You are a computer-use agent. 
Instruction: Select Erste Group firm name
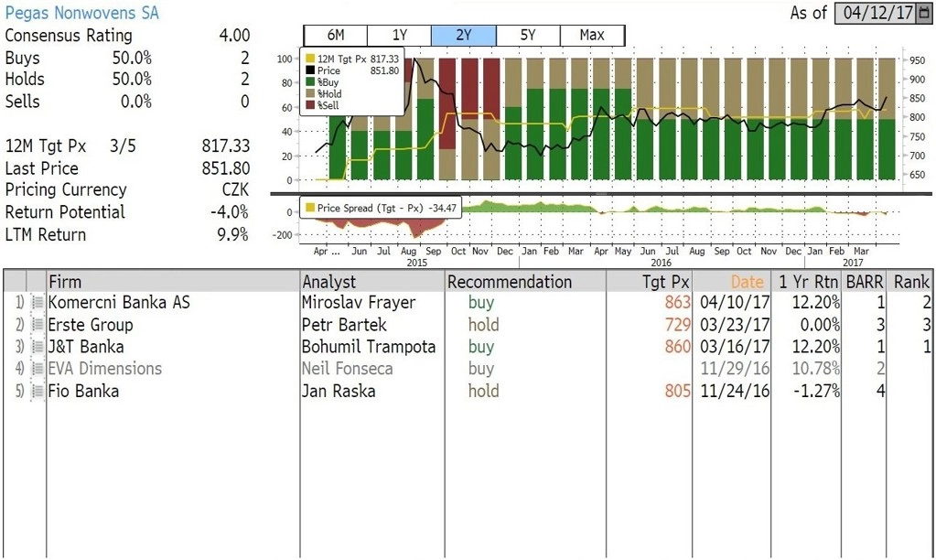click(x=91, y=325)
